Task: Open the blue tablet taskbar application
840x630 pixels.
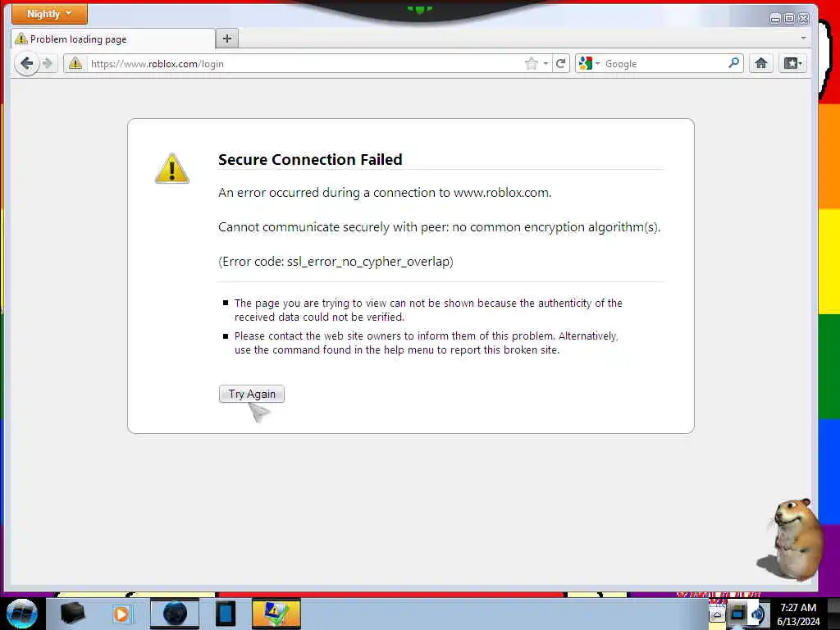Action: point(226,614)
